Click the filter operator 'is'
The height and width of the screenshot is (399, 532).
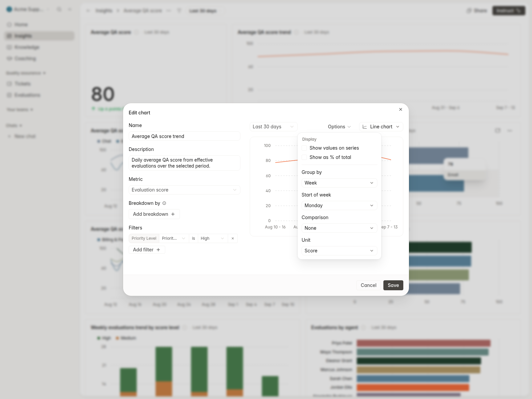coord(194,238)
